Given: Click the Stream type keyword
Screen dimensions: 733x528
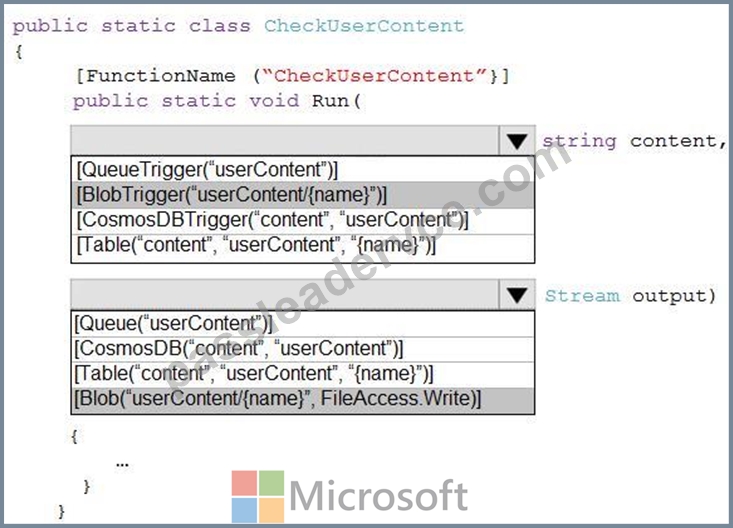Looking at the screenshot, I should point(582,296).
